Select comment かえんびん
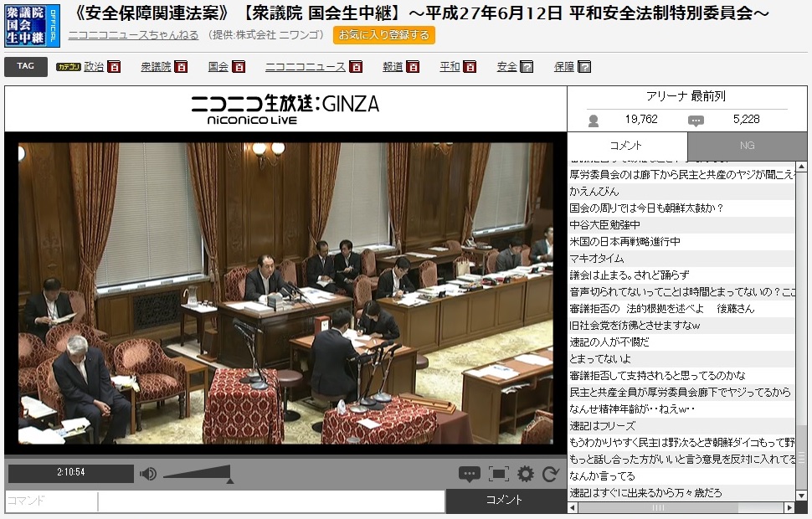The width and height of the screenshot is (812, 519). pos(681,192)
